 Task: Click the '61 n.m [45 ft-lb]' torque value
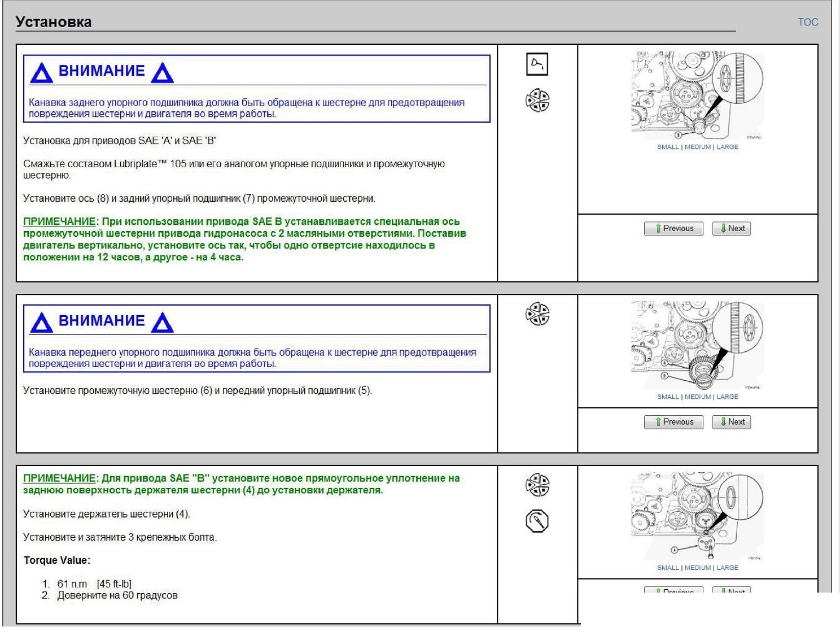click(x=94, y=584)
